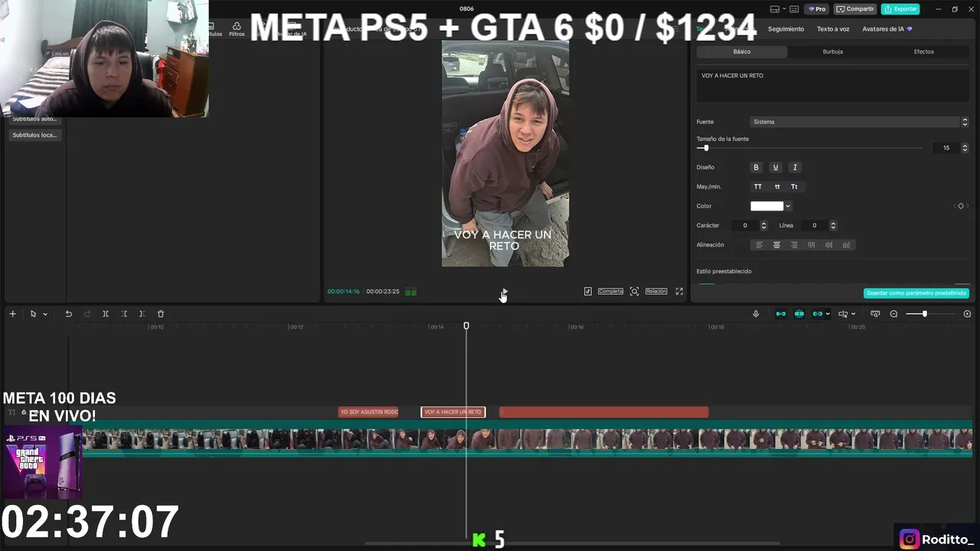Expand the preview axis dropdown arrow
The width and height of the screenshot is (980, 551).
point(854,315)
